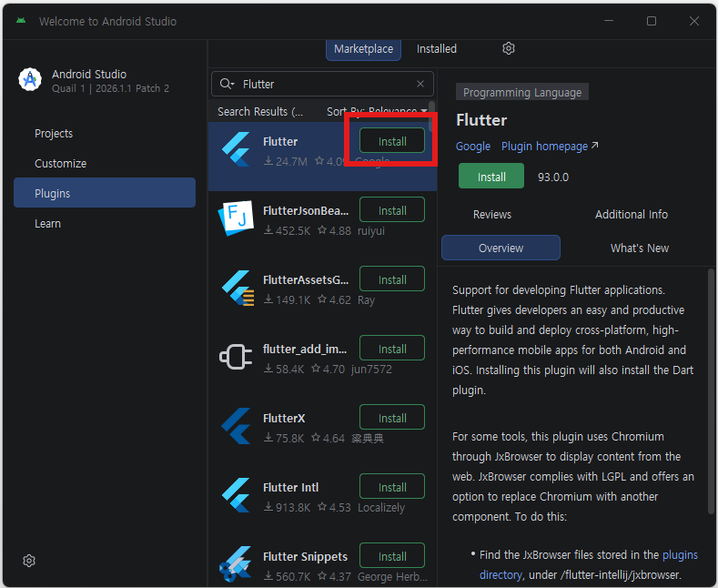Maximize the Android Studio window
This screenshot has height=588, width=718.
[x=652, y=21]
